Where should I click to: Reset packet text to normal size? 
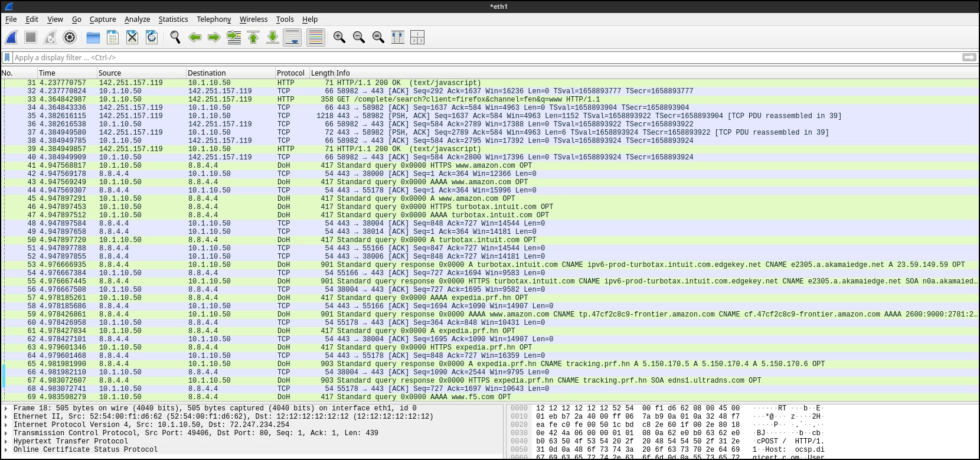pos(378,37)
